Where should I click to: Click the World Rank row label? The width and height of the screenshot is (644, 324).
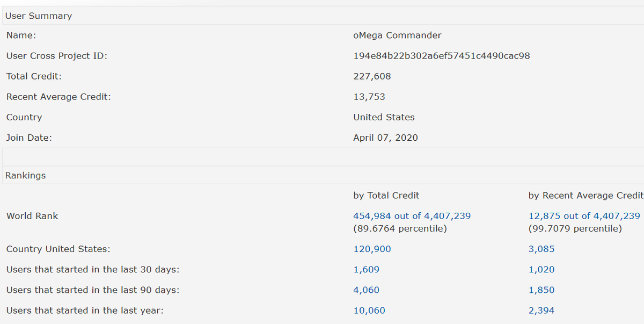[32, 216]
